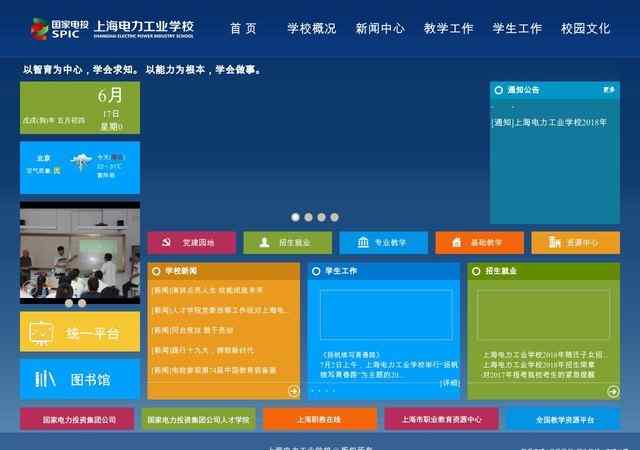Click the circle icon beside 通知公告
The height and width of the screenshot is (450, 640).
tap(499, 90)
